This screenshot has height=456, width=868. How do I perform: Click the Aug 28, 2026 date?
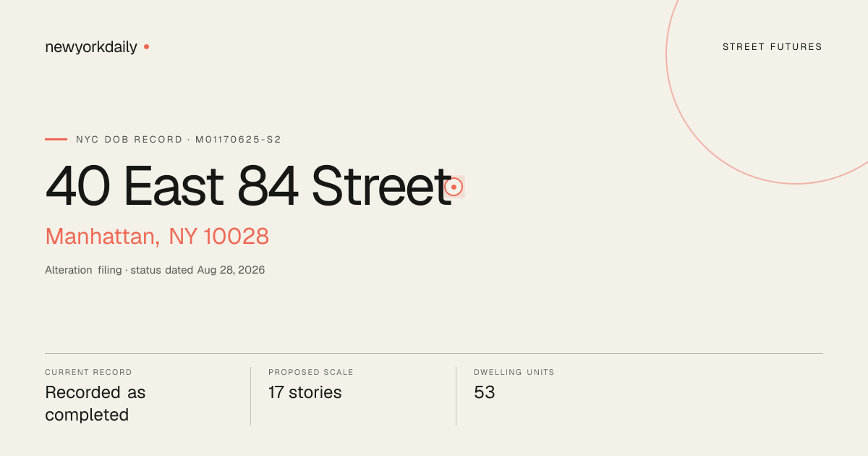231,270
